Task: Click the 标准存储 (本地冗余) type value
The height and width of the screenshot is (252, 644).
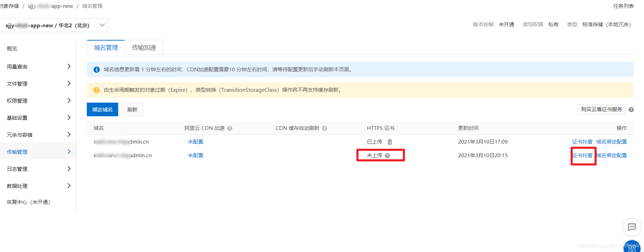Action: pos(606,25)
